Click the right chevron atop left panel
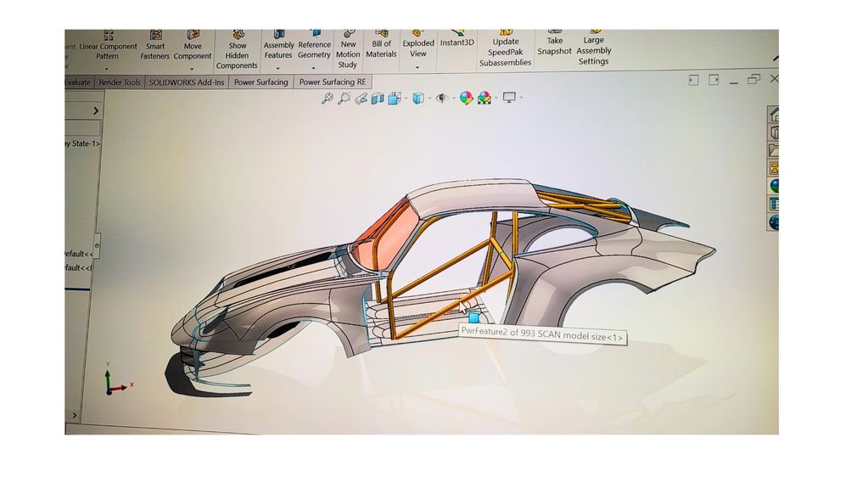This screenshot has height=488, width=868. click(x=96, y=111)
